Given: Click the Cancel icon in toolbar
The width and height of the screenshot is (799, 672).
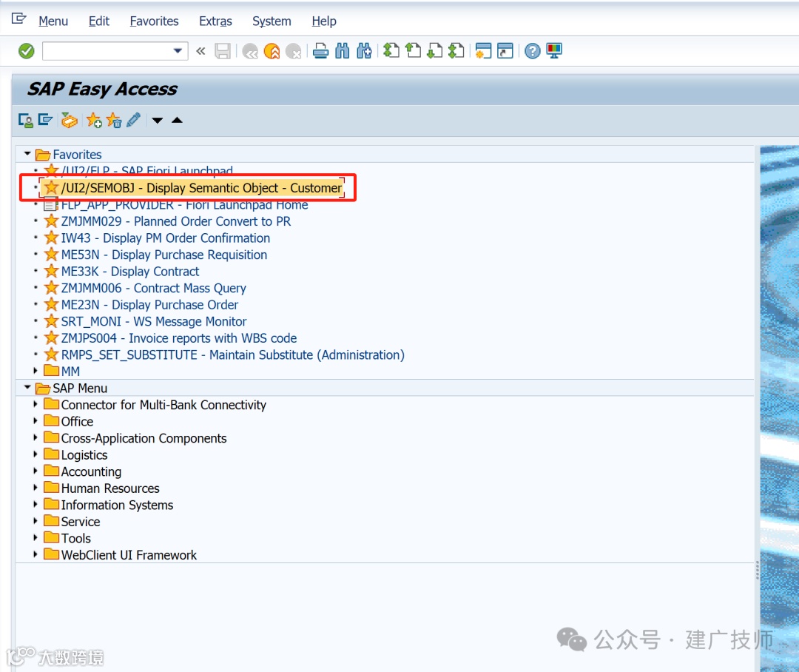Looking at the screenshot, I should tap(294, 51).
